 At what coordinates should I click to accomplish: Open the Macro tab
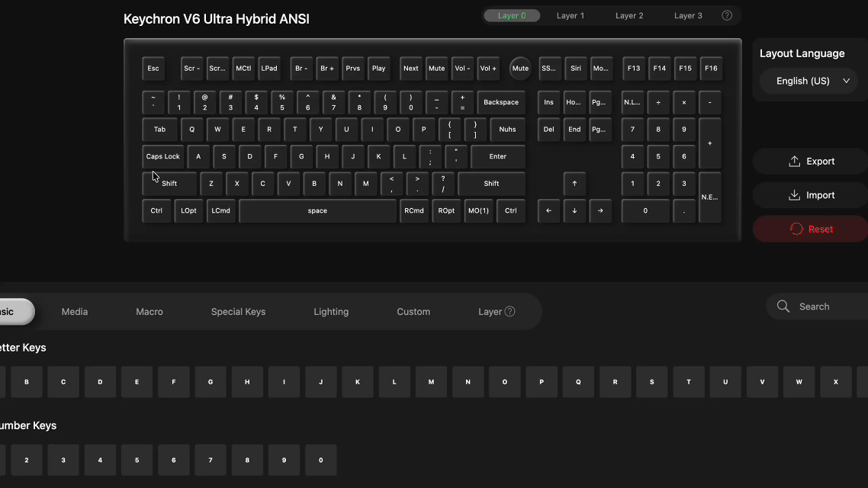point(149,312)
